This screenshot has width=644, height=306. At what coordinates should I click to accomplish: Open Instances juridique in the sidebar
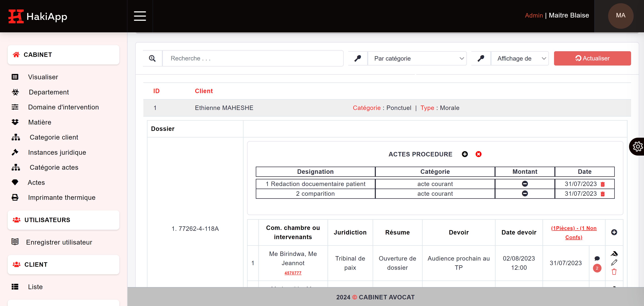click(x=57, y=152)
